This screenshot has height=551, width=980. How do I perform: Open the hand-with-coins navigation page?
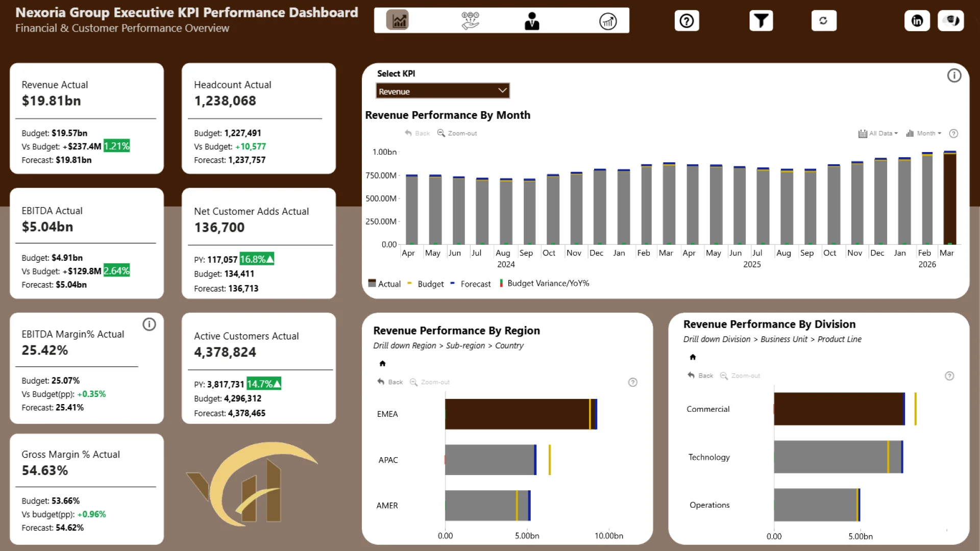[470, 21]
